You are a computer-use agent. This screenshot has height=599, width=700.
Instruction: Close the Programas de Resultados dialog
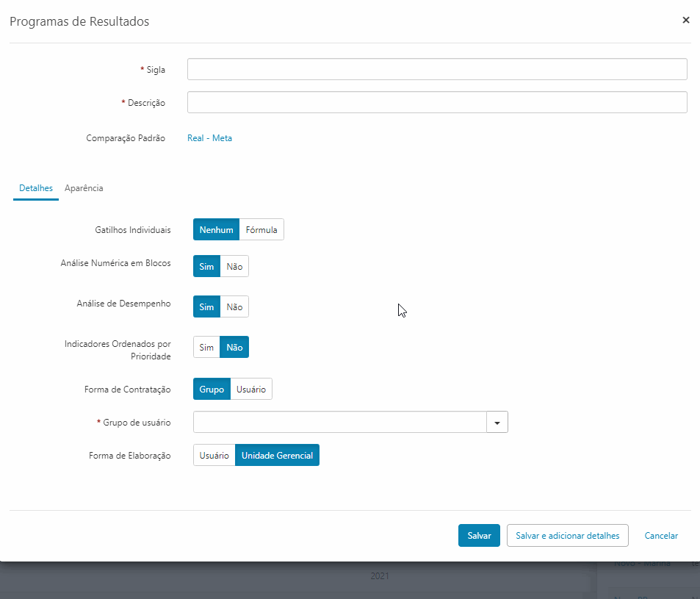pos(686,20)
